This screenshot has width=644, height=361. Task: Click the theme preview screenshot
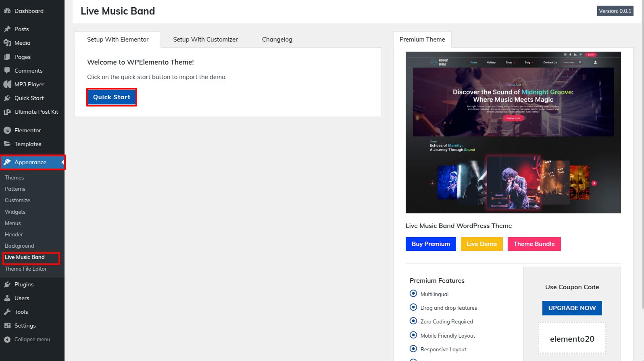[513, 132]
